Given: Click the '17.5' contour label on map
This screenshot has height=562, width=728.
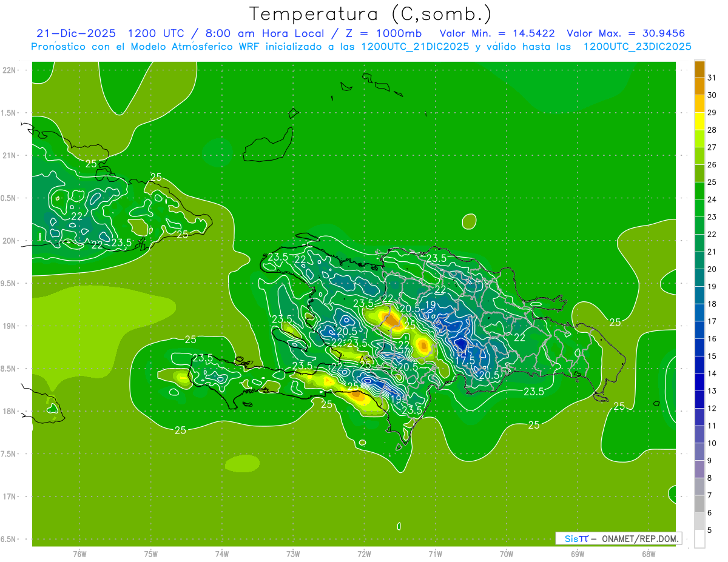Looking at the screenshot, I should click(465, 360).
